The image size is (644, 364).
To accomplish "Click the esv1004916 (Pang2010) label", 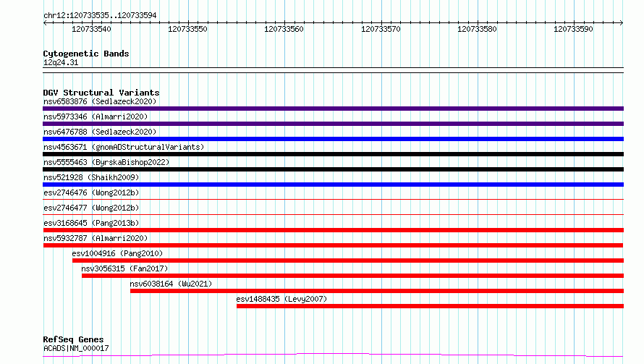I will click(117, 253).
